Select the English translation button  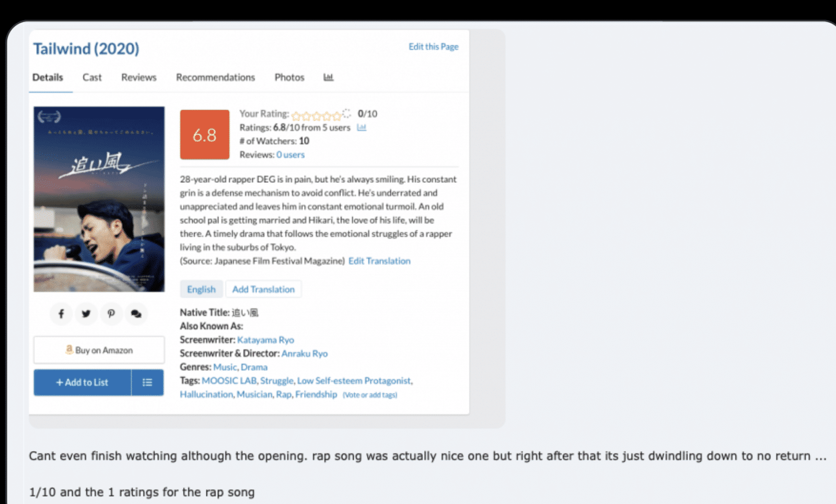[201, 289]
